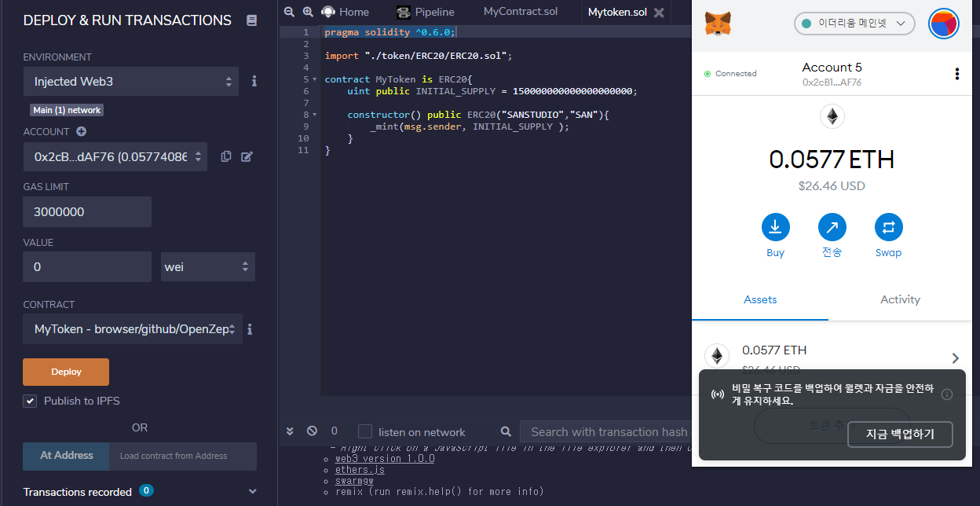The width and height of the screenshot is (980, 506).
Task: Open the MetaMask Assets tab
Action: pyautogui.click(x=760, y=299)
